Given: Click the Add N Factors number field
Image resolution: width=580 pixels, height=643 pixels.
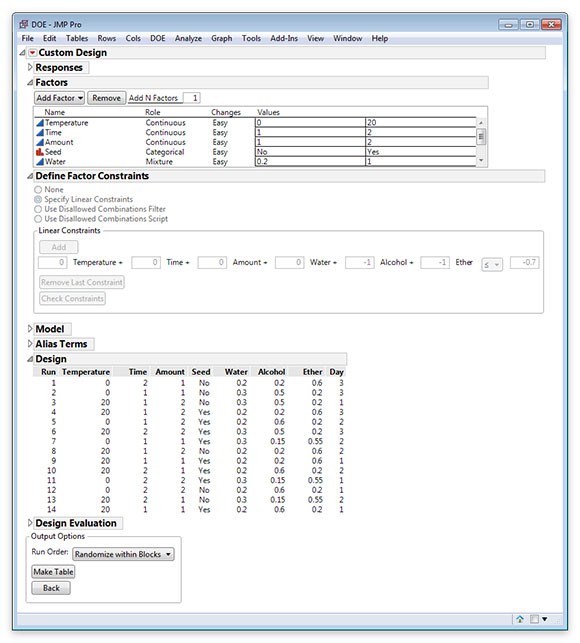Looking at the screenshot, I should pos(191,98).
